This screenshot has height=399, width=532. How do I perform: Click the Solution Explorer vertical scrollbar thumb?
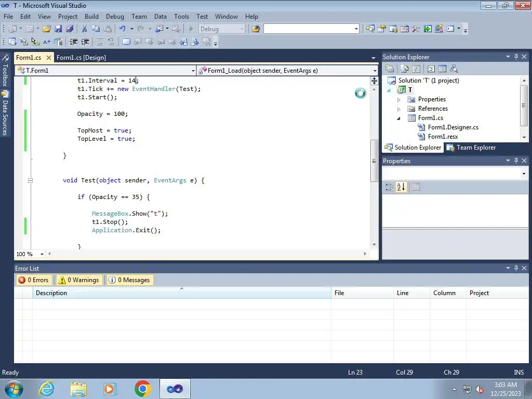pos(524,105)
